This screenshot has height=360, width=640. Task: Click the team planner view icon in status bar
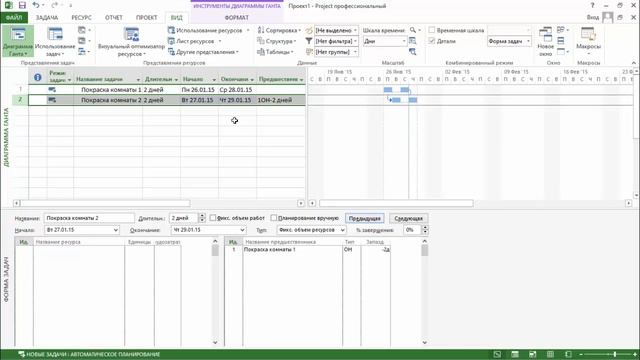533,354
